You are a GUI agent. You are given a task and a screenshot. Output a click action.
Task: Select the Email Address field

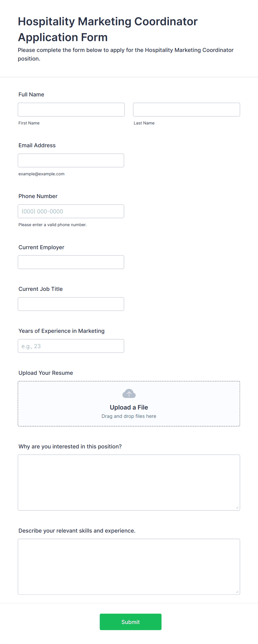(x=71, y=160)
